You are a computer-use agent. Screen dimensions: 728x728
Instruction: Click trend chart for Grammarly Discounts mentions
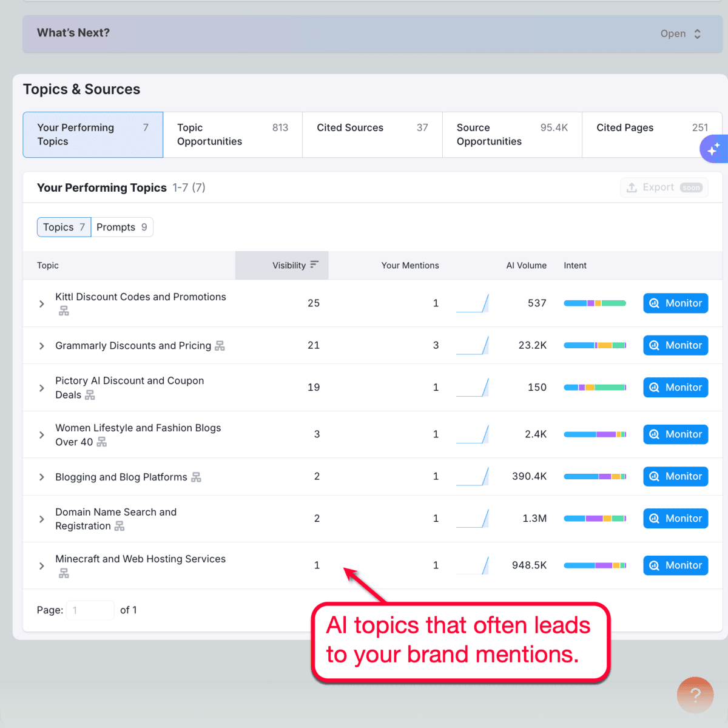pyautogui.click(x=473, y=345)
